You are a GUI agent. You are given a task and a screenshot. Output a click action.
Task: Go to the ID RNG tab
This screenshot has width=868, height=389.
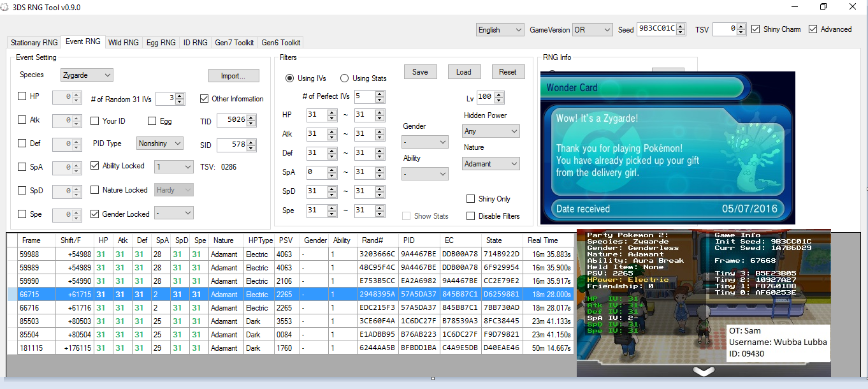pyautogui.click(x=196, y=43)
